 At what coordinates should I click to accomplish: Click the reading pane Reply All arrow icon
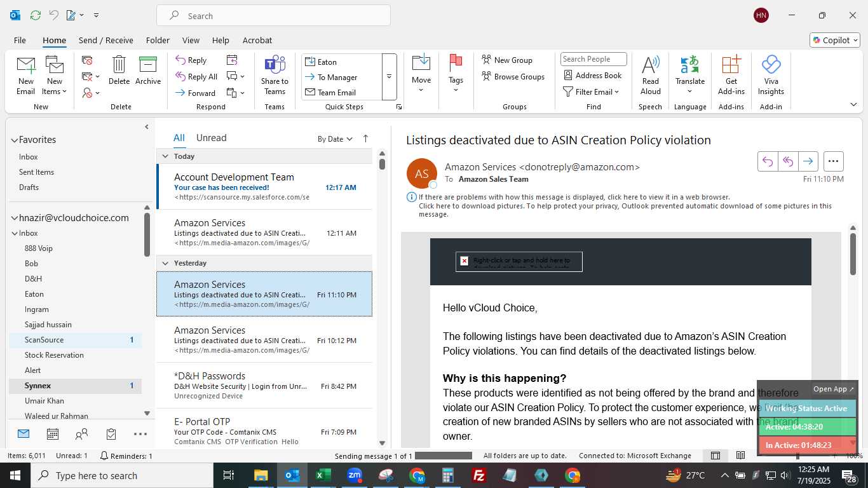pyautogui.click(x=788, y=161)
